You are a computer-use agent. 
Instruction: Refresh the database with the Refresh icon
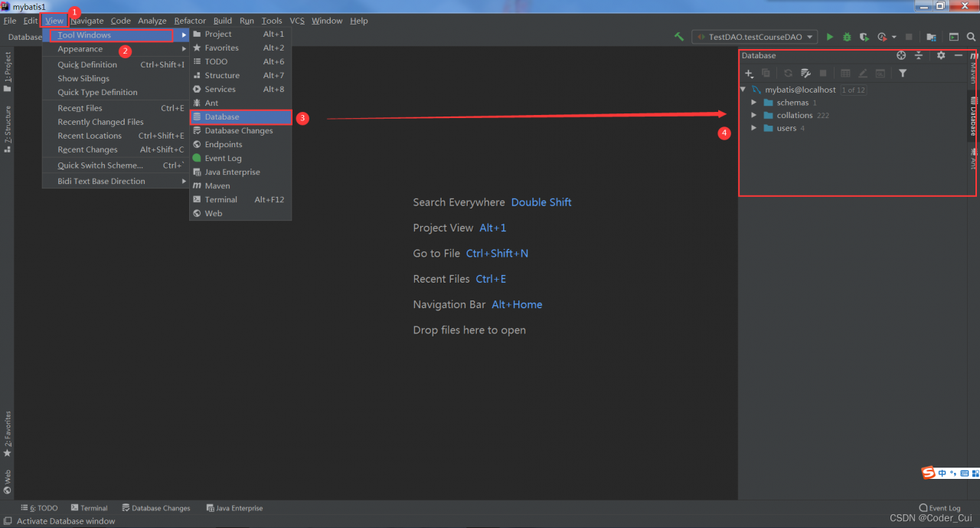tap(788, 74)
